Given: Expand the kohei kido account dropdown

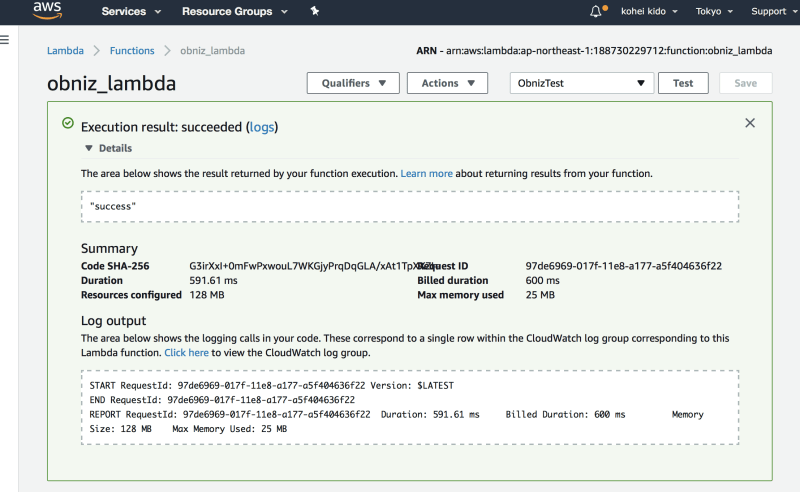Looking at the screenshot, I should click(647, 12).
